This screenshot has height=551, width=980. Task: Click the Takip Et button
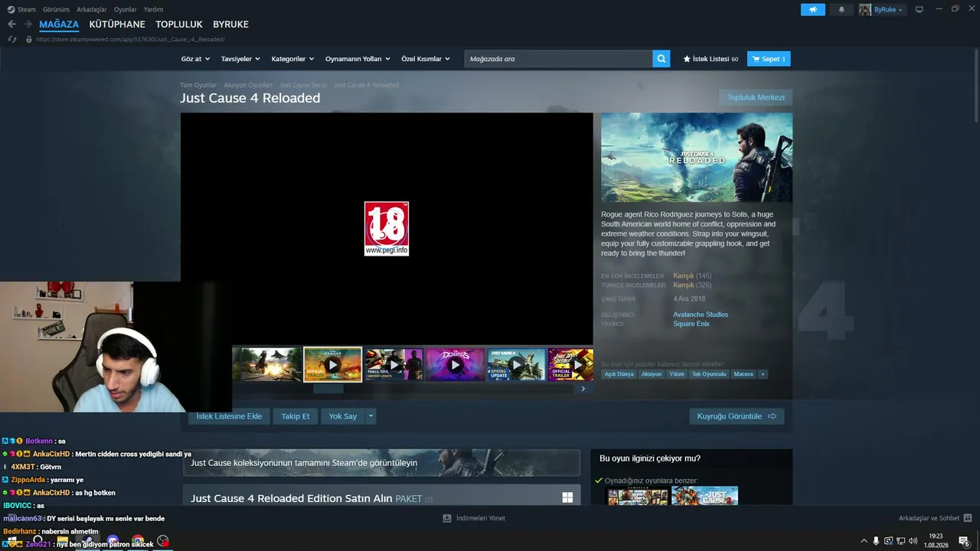coord(296,416)
